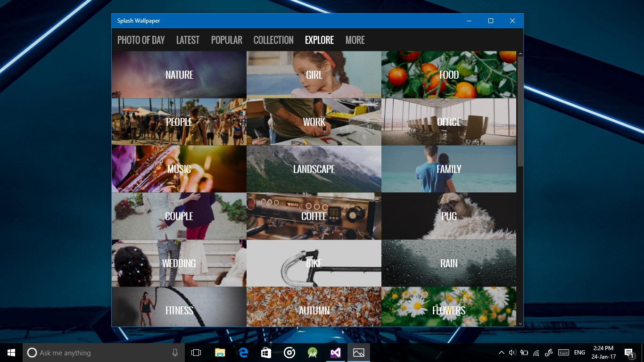
Task: Open the Windows Store taskbar icon
Action: pyautogui.click(x=266, y=353)
